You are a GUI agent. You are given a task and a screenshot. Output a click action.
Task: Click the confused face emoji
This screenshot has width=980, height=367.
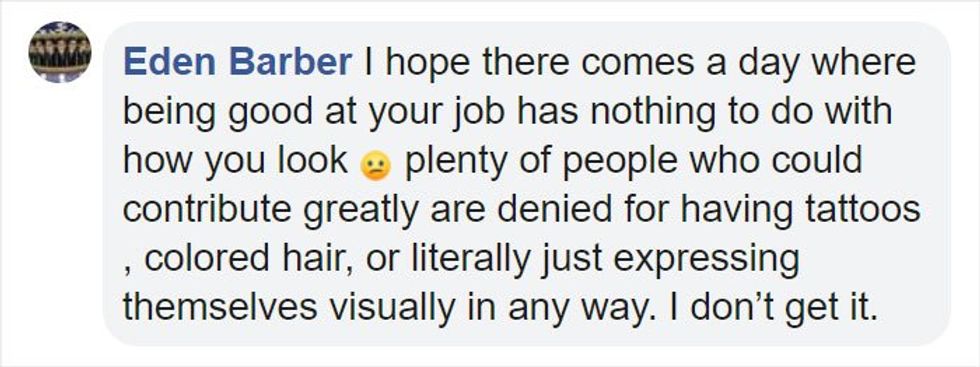tap(376, 167)
